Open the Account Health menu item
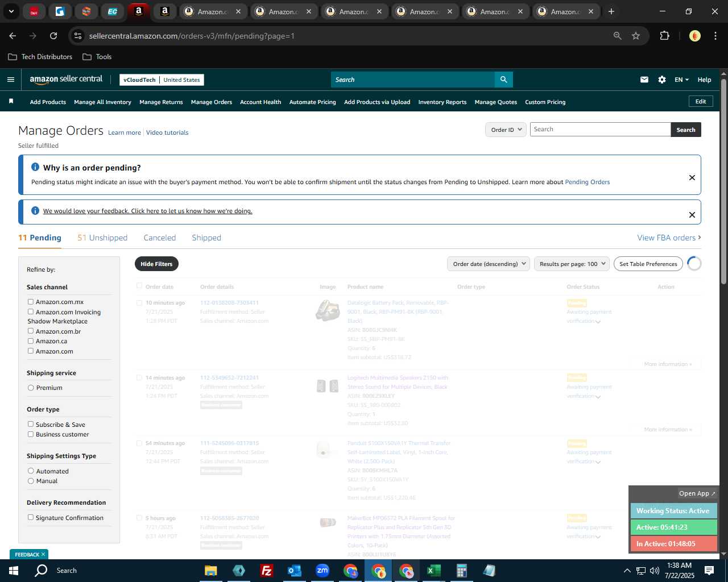This screenshot has width=728, height=582. pyautogui.click(x=260, y=102)
